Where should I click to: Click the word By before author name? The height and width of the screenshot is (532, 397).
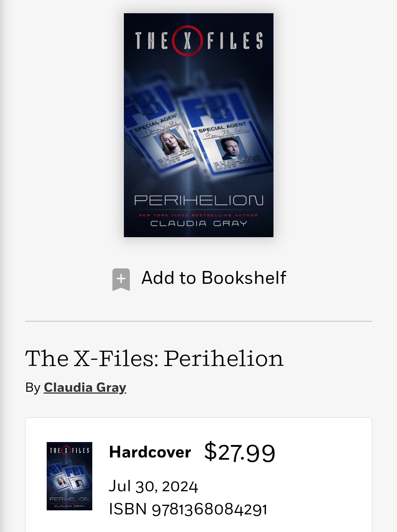(x=33, y=388)
